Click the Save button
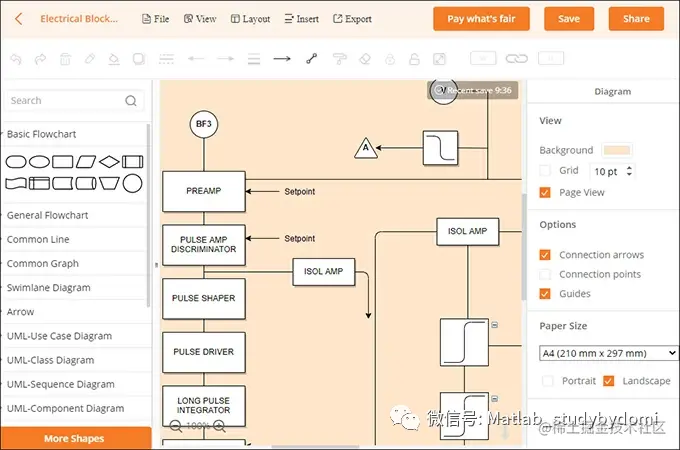Viewport: 680px width, 450px height. pyautogui.click(x=569, y=19)
